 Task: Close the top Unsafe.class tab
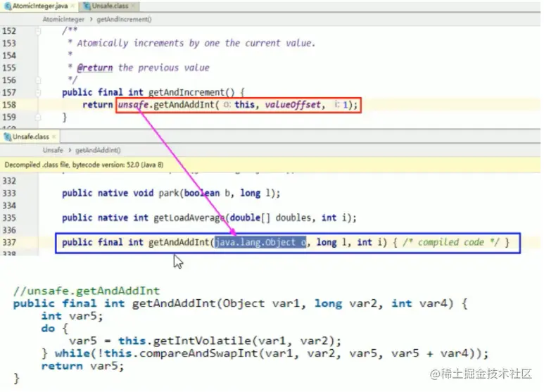tap(133, 6)
